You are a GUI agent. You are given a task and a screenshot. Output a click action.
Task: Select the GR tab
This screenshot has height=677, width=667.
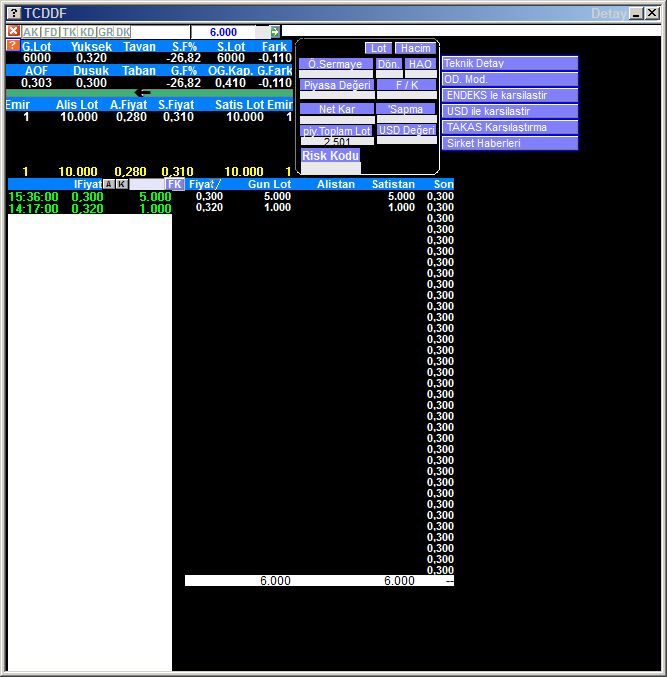105,32
